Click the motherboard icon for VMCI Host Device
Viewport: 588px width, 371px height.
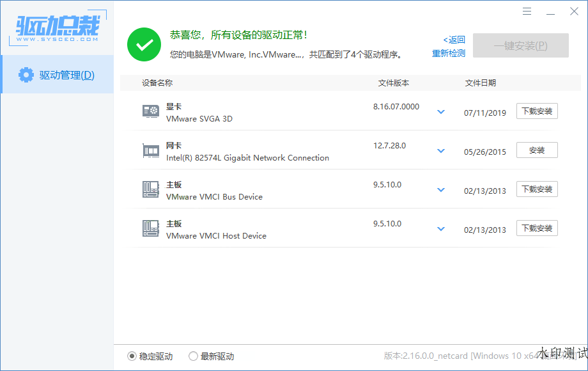(151, 228)
